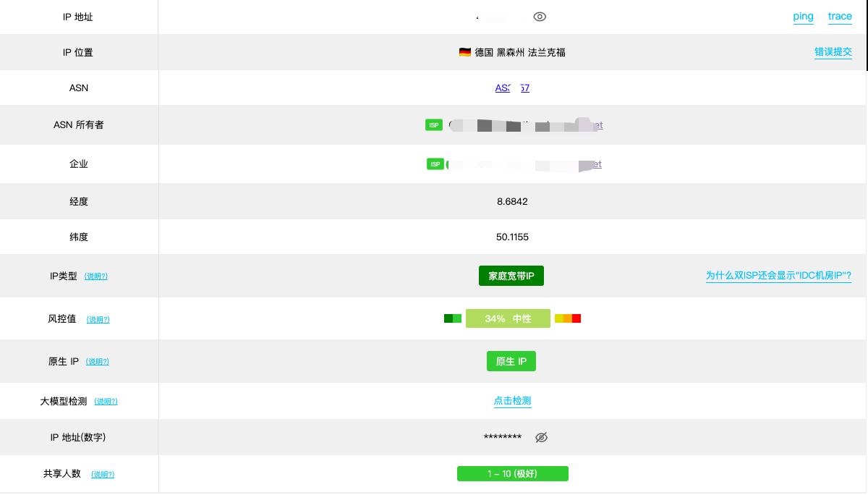Screen dimensions: 868x495
Task: Click the ISP badge in ASN 所有者 row
Action: 434,125
